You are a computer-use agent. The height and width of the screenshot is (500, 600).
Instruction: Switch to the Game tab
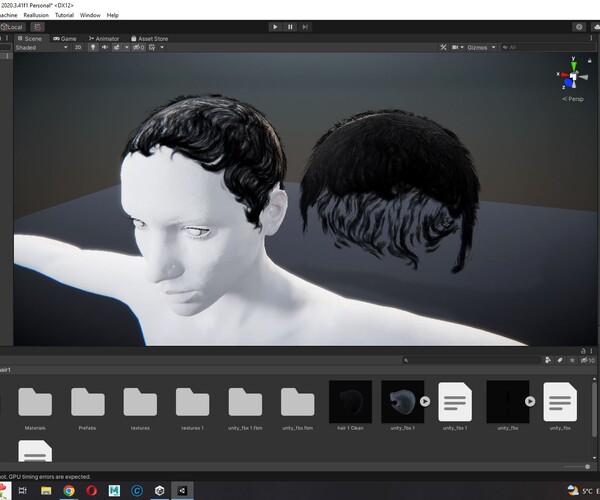[65, 39]
